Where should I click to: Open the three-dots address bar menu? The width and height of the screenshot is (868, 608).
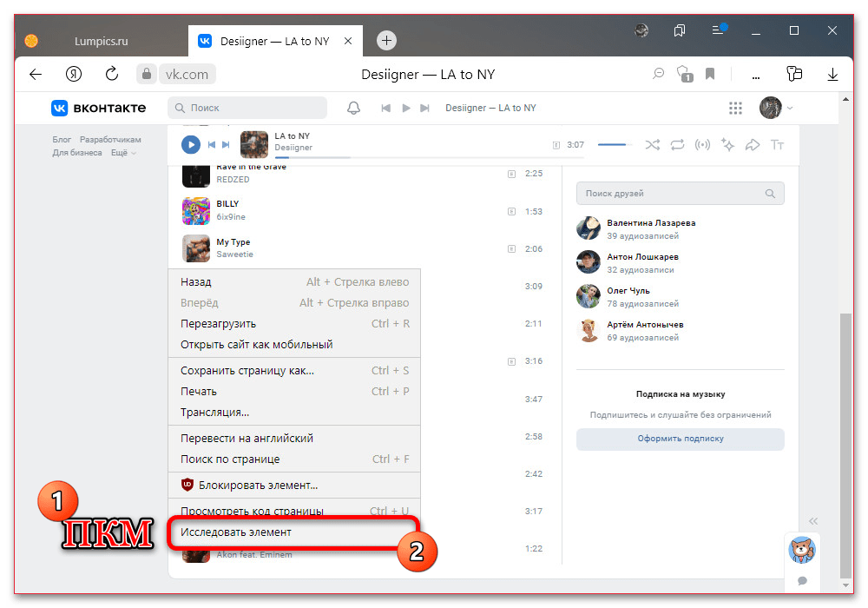pos(756,77)
